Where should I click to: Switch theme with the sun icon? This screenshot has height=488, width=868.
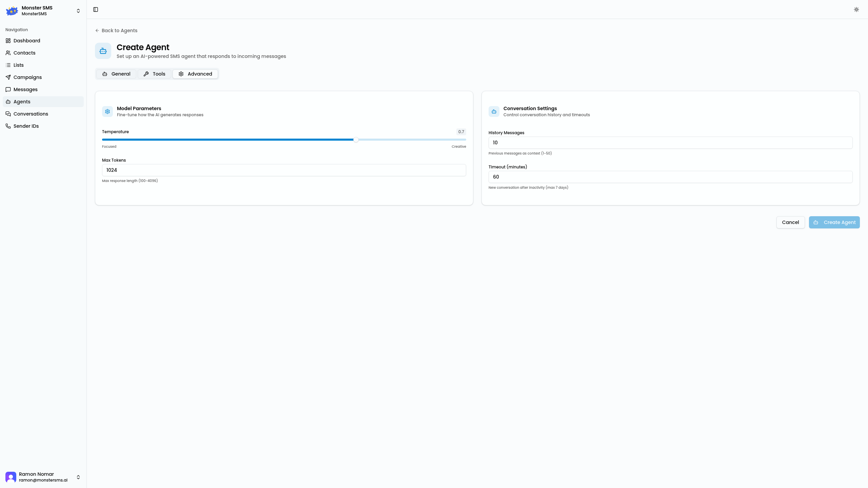click(x=856, y=9)
